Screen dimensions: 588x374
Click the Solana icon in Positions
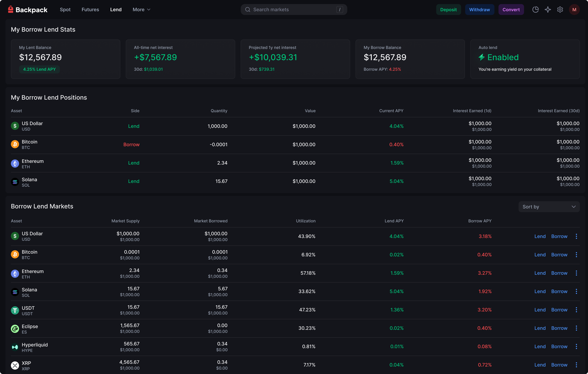click(x=15, y=182)
